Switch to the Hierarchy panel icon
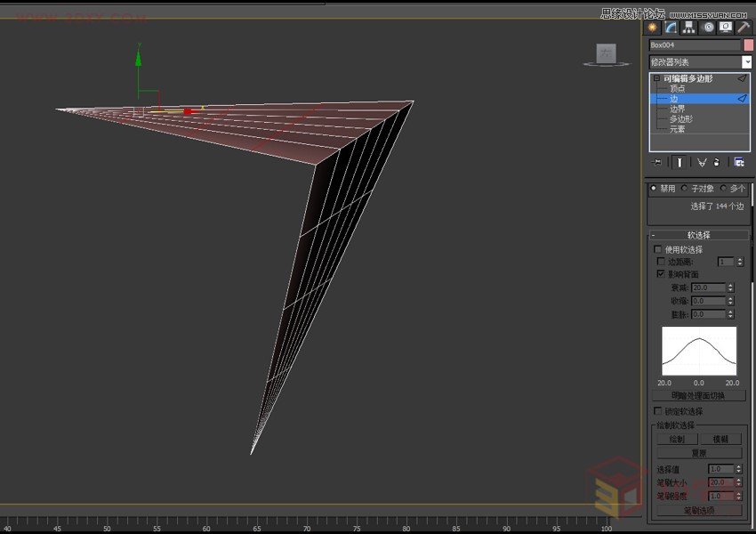This screenshot has height=534, width=756. pyautogui.click(x=688, y=28)
